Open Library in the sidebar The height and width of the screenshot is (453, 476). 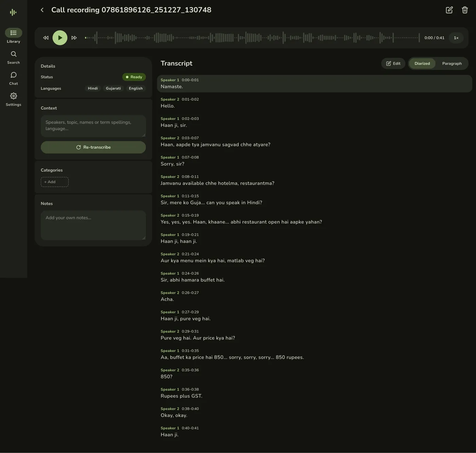tap(14, 36)
